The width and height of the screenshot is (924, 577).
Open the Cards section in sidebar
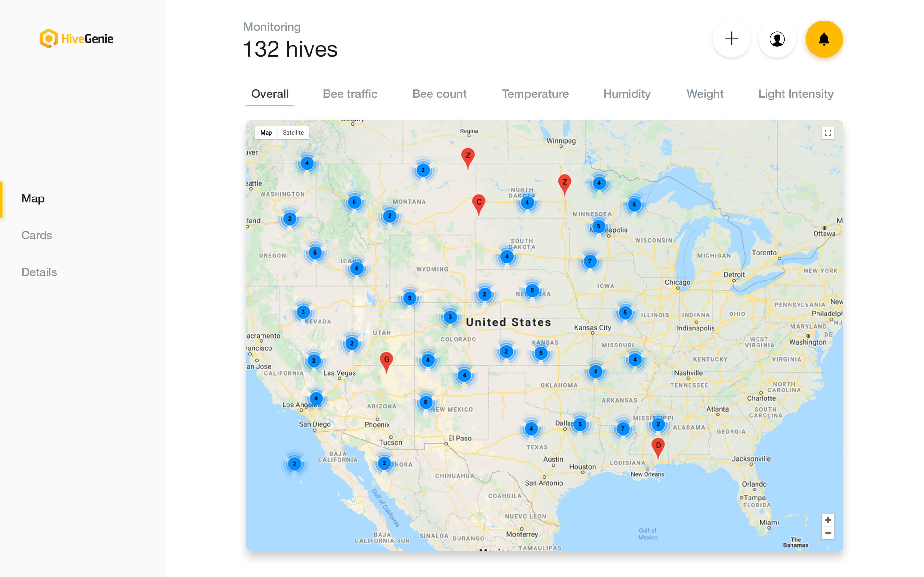pyautogui.click(x=37, y=235)
